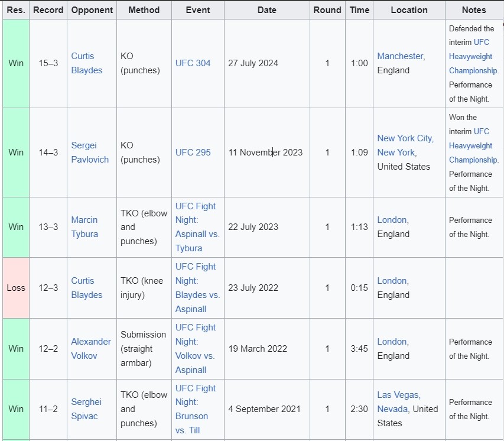Click the Event column header
The width and height of the screenshot is (504, 441).
198,10
